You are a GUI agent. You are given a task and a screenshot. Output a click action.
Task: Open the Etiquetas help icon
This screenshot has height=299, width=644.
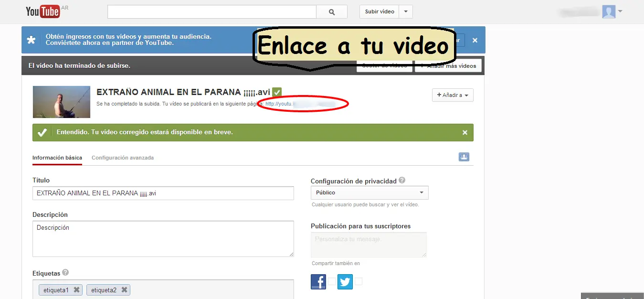(x=65, y=273)
